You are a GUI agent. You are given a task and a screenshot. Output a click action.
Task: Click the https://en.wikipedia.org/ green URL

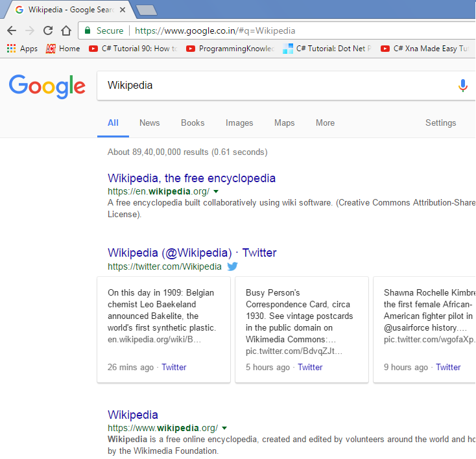pyautogui.click(x=158, y=191)
